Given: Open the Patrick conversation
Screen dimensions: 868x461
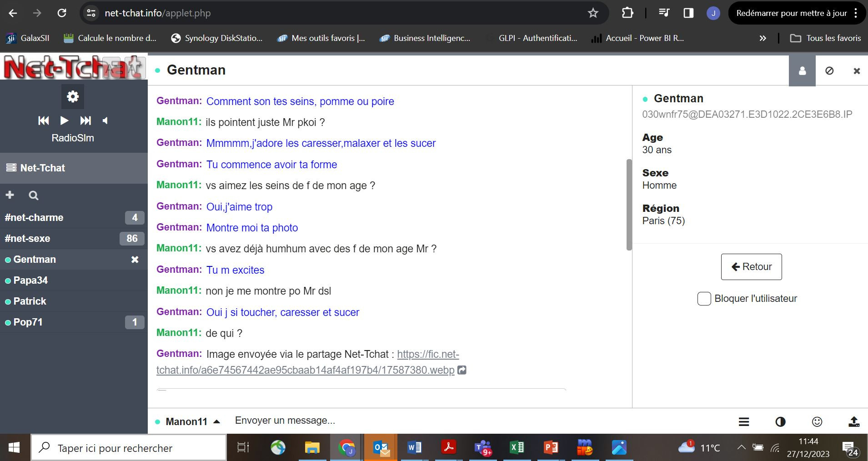Looking at the screenshot, I should click(x=74, y=301).
